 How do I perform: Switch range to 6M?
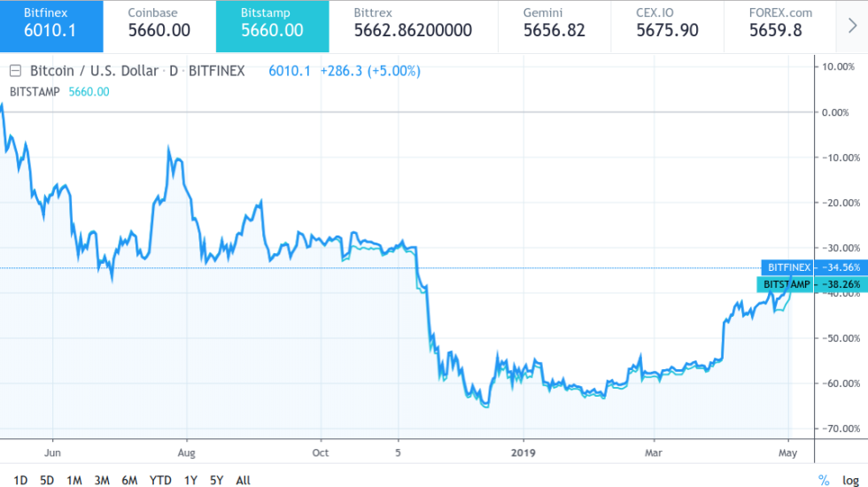(x=129, y=480)
